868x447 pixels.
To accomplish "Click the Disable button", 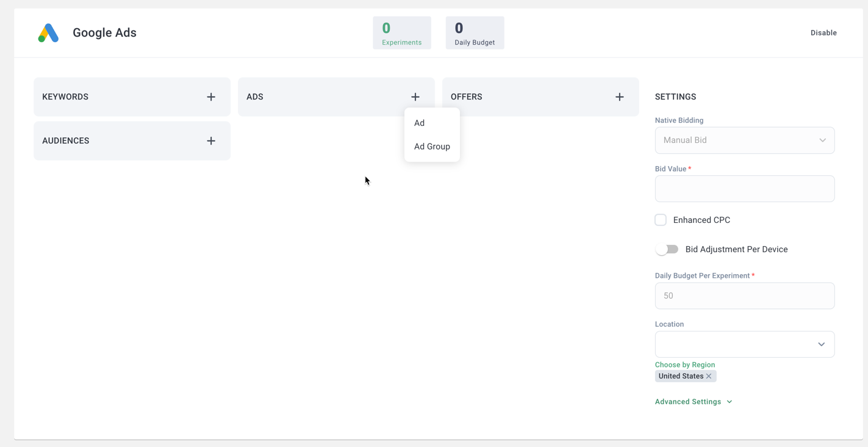I will (823, 33).
